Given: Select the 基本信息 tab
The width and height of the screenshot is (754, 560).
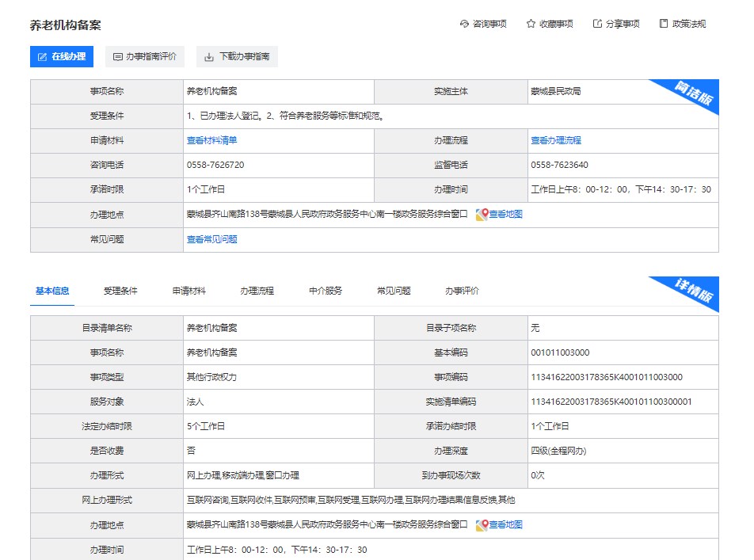Looking at the screenshot, I should (52, 291).
